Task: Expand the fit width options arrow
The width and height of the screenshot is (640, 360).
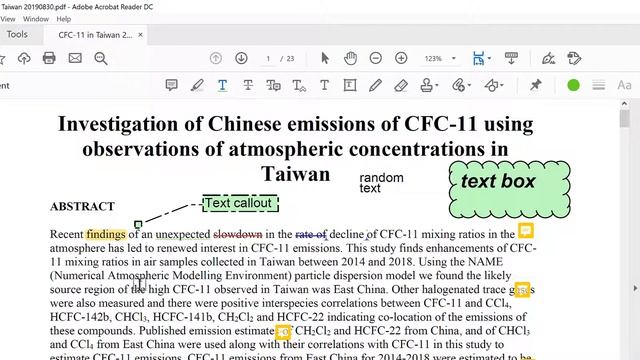Action: point(489,58)
